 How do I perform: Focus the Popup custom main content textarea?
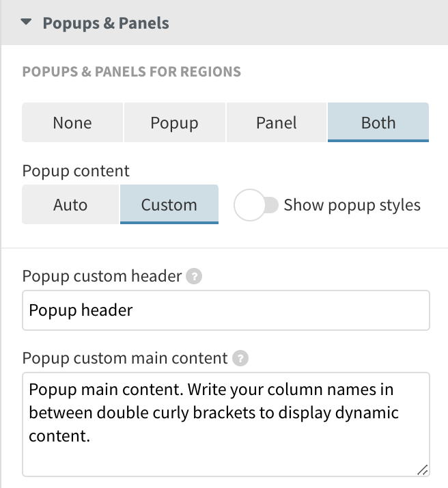225,424
